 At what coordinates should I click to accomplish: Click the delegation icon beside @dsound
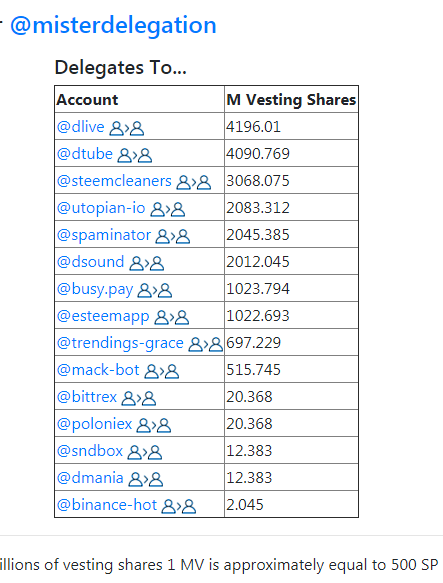tap(147, 263)
